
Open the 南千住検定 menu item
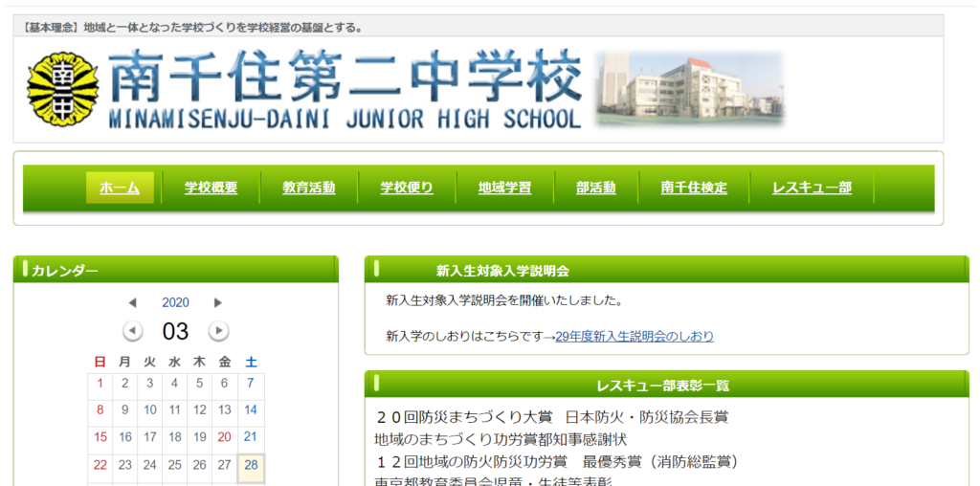(x=694, y=188)
